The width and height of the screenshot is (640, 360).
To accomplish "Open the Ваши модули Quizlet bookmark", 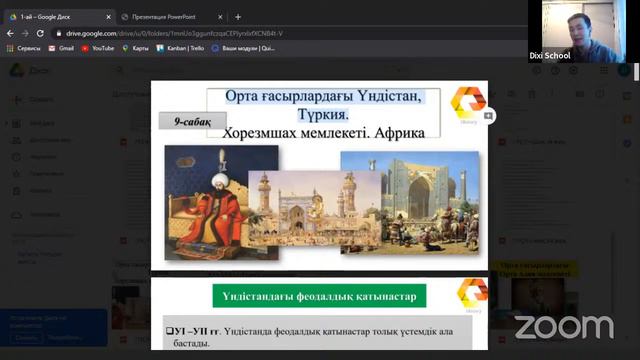I will 243,48.
